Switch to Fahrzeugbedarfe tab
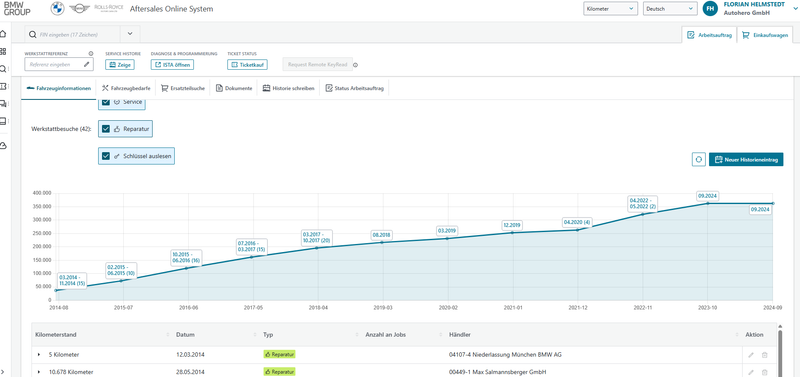 click(x=126, y=88)
